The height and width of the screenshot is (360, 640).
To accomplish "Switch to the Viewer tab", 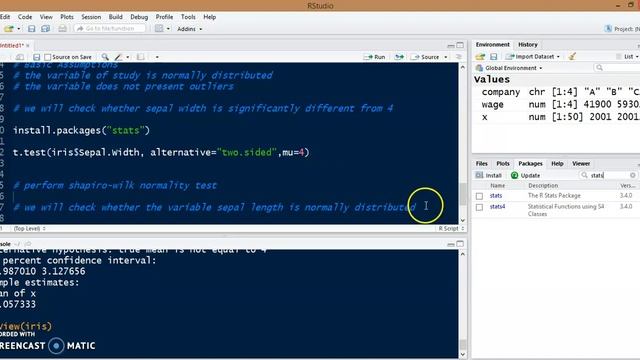I will 581,163.
